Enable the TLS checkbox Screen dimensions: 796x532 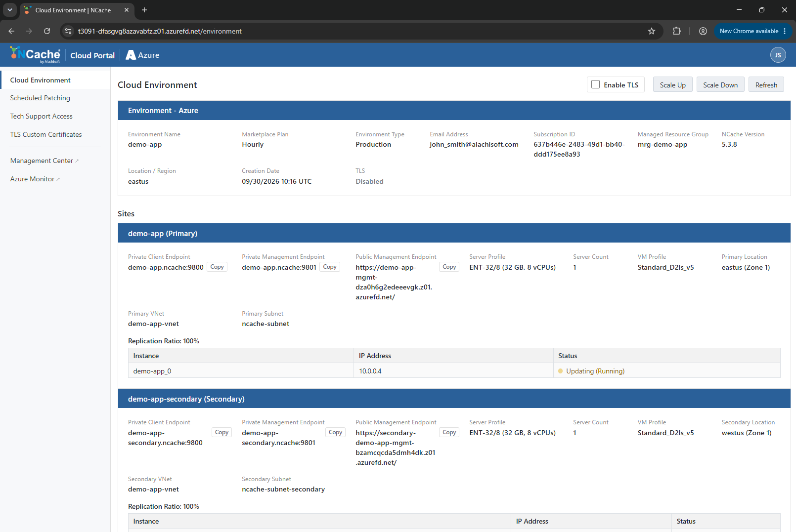tap(596, 84)
